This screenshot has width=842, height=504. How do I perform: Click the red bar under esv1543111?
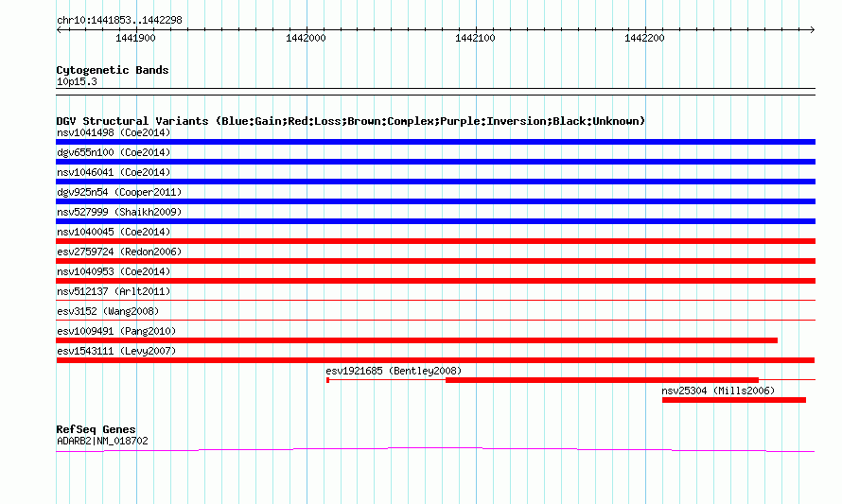[x=435, y=360]
